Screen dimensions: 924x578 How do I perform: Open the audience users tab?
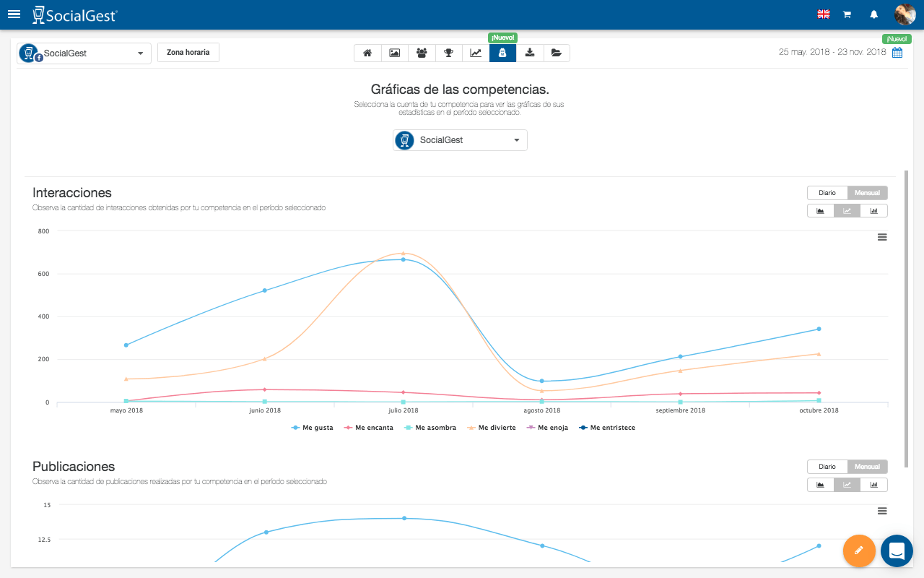(x=422, y=53)
